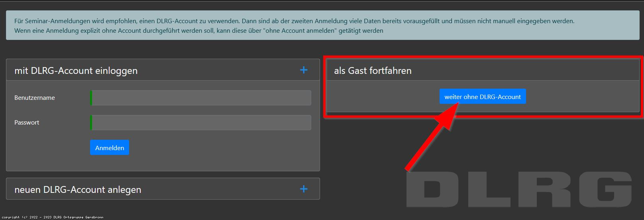
Task: Click the green marker on Benutzername field
Action: pyautogui.click(x=91, y=98)
